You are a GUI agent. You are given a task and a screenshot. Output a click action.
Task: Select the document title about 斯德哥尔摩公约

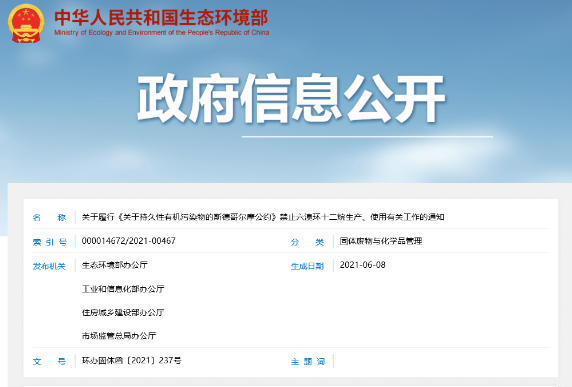pyautogui.click(x=263, y=217)
